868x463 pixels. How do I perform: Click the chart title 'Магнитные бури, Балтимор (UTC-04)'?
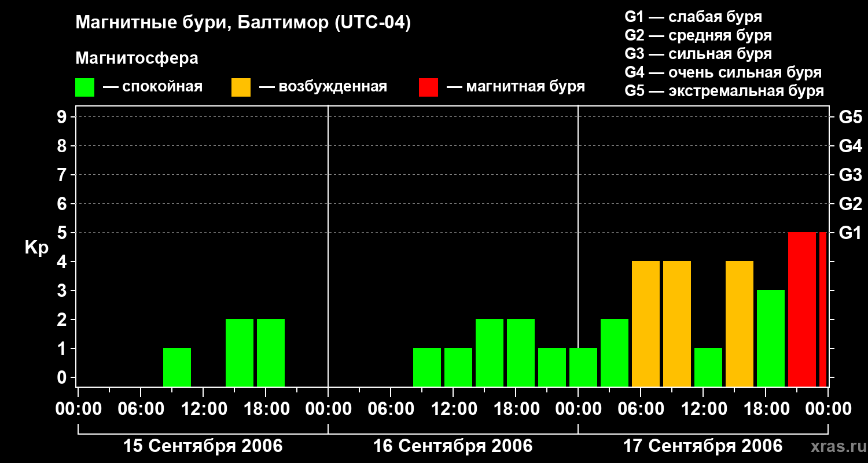[243, 23]
